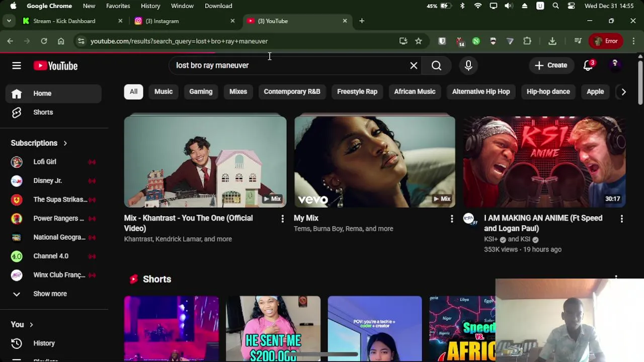The width and height of the screenshot is (644, 362).
Task: Click the KSI channel avatar
Action: (469, 219)
